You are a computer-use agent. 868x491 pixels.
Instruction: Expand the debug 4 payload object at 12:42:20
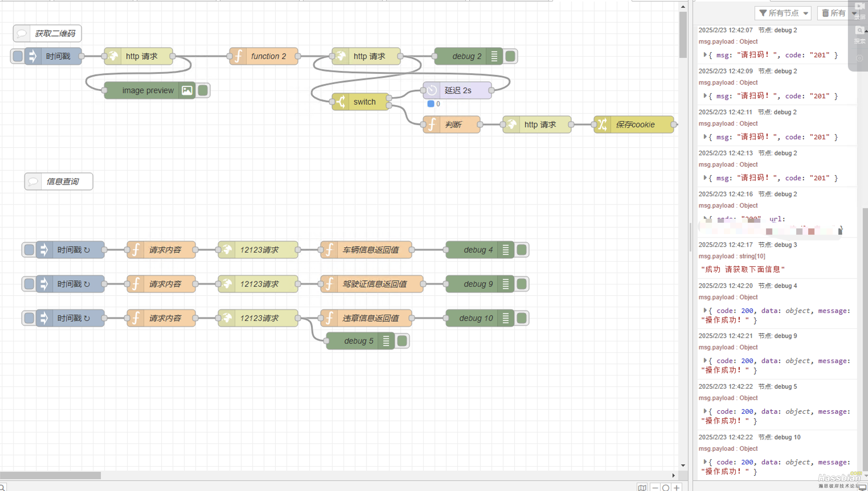pos(705,310)
